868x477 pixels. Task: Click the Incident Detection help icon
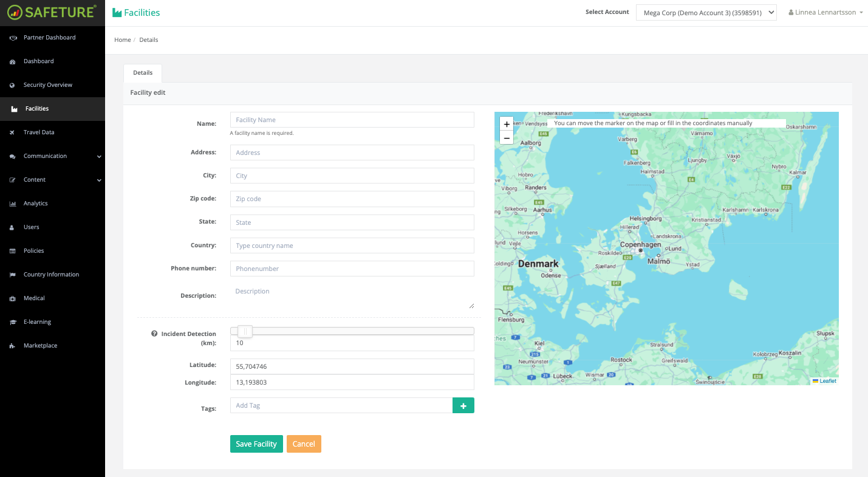point(154,334)
